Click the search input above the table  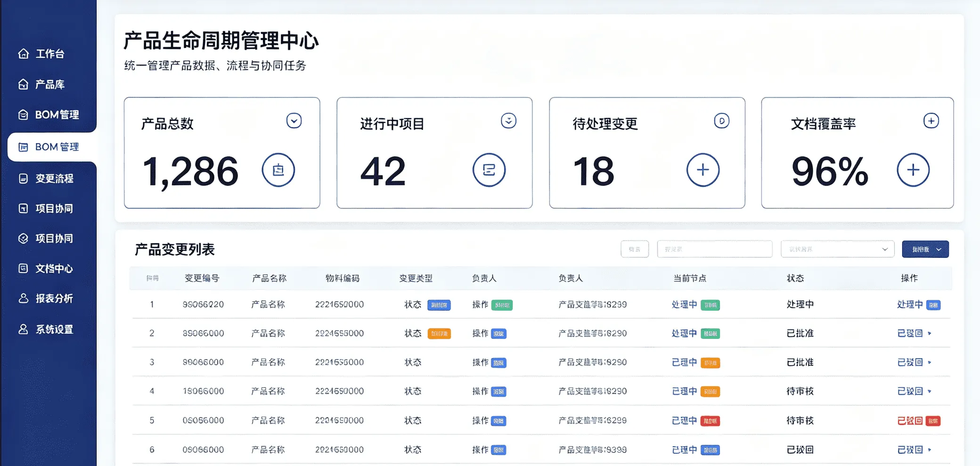click(715, 249)
